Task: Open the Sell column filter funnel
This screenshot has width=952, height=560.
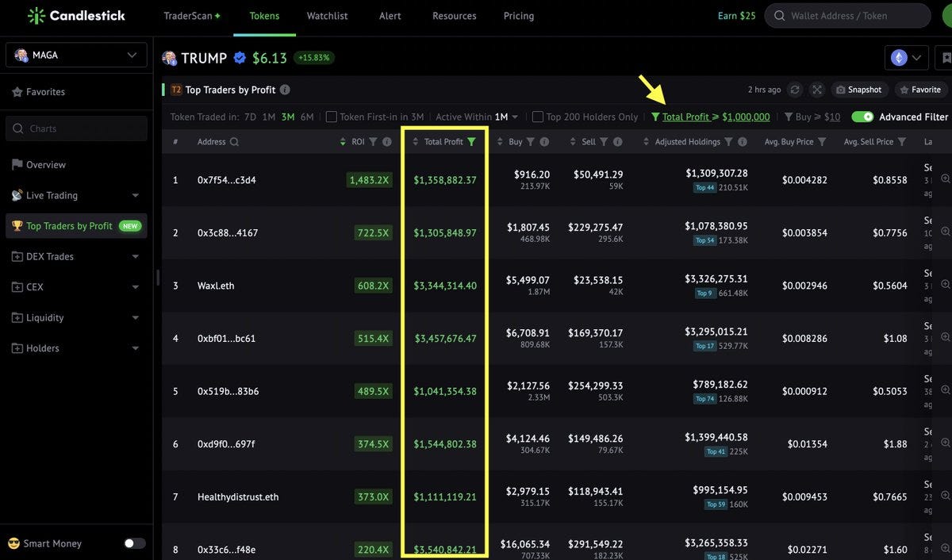Action: [x=604, y=142]
